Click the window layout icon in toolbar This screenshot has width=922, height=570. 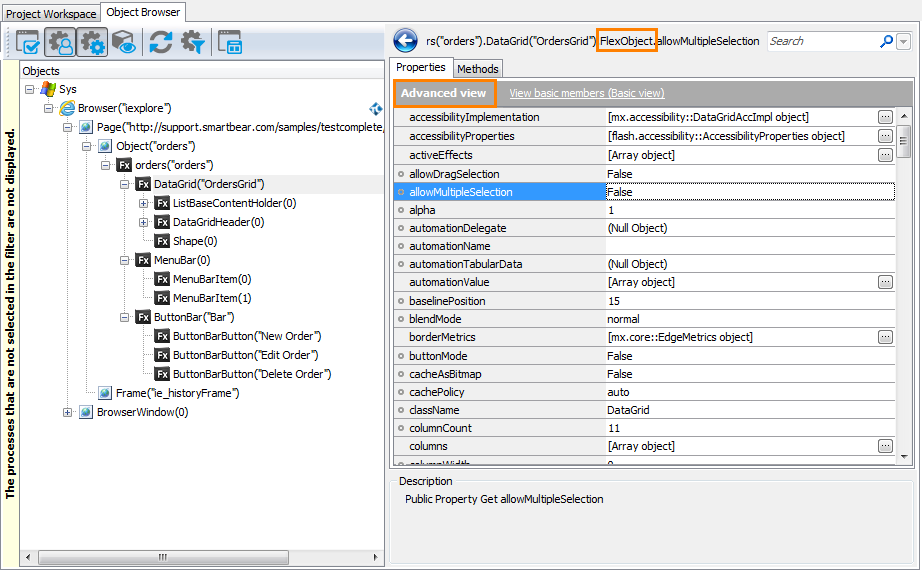coord(230,42)
